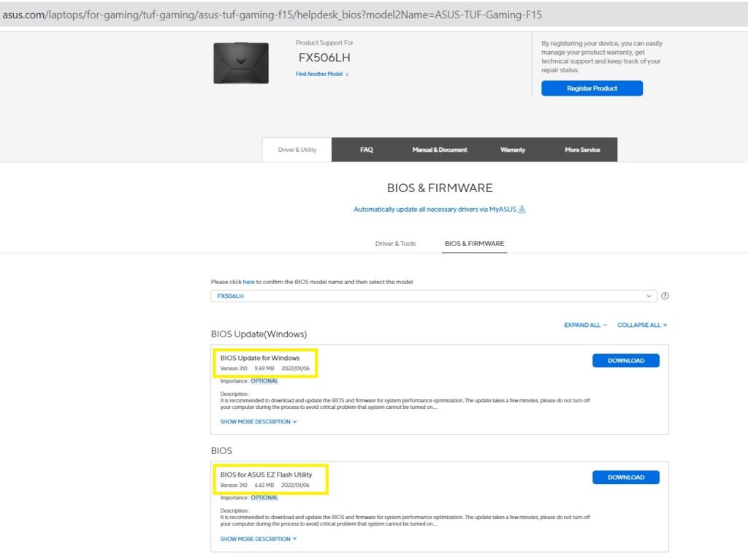The height and width of the screenshot is (560, 748).
Task: Click the FX506LH product name heading
Action: pos(324,58)
